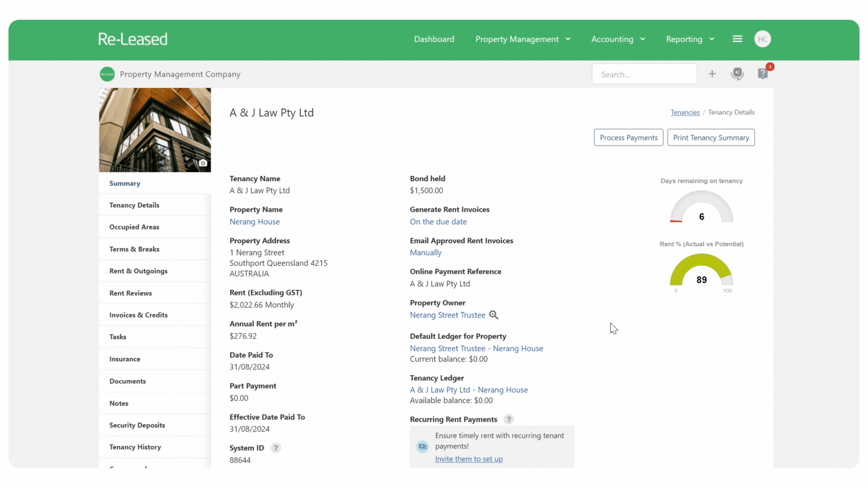
Task: Click inside the Search field
Action: (x=644, y=74)
